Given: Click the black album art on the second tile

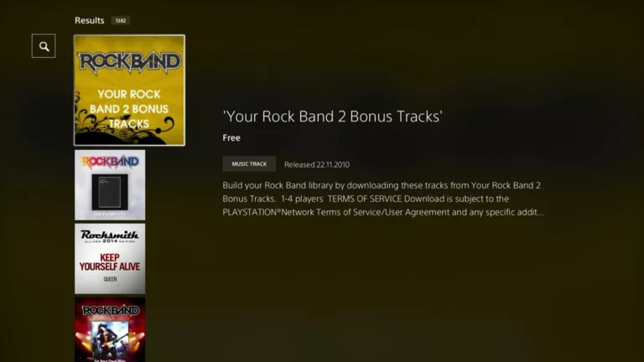Looking at the screenshot, I should (110, 192).
